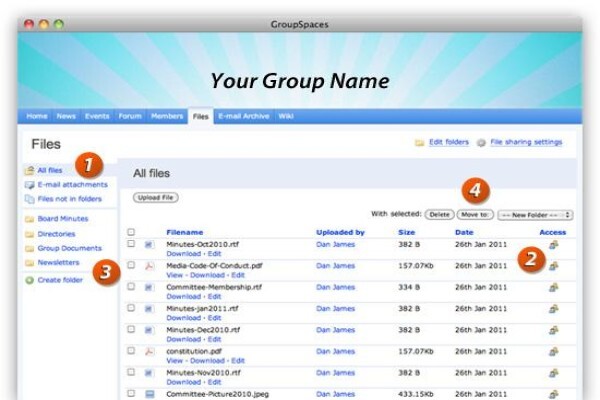Click the Move to button
Screen dimensions: 600x400
(475, 215)
